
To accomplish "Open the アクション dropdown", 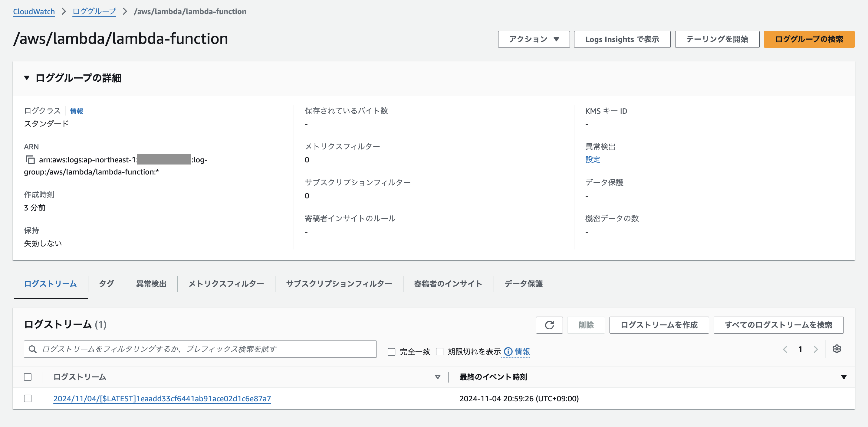I will (x=533, y=39).
